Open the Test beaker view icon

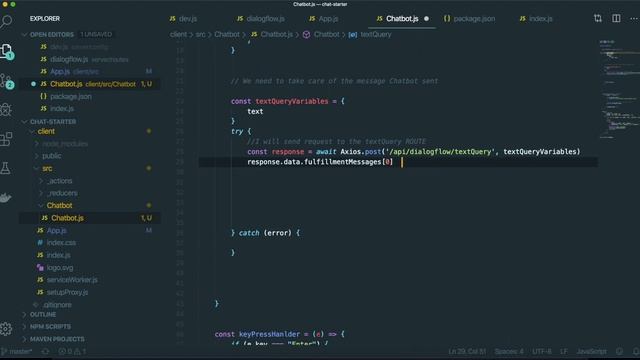[6, 168]
